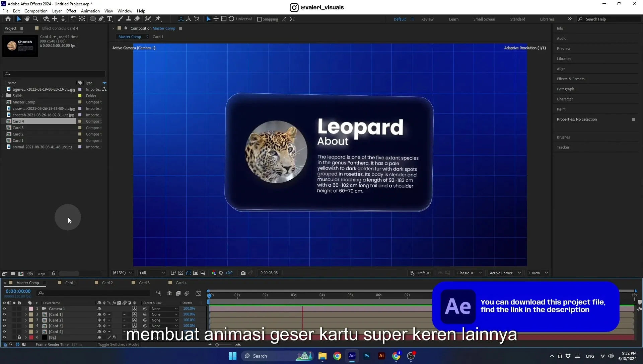Select the Pen tool

(101, 19)
